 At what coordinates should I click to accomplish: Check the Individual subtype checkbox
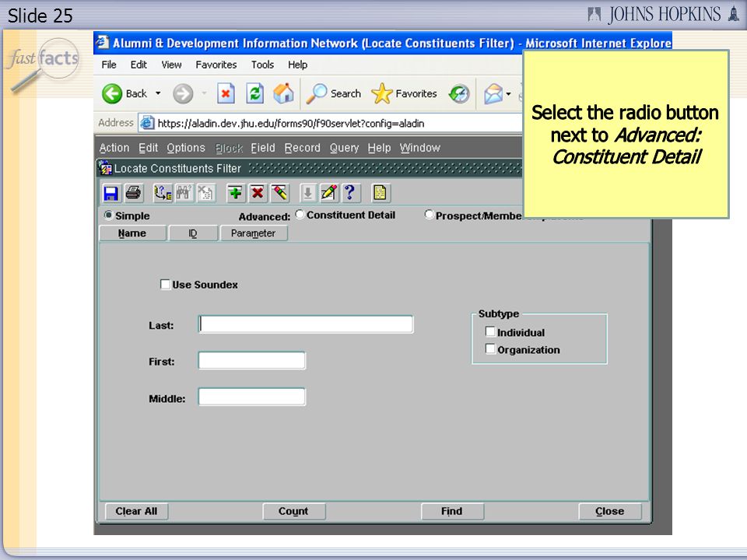point(490,331)
